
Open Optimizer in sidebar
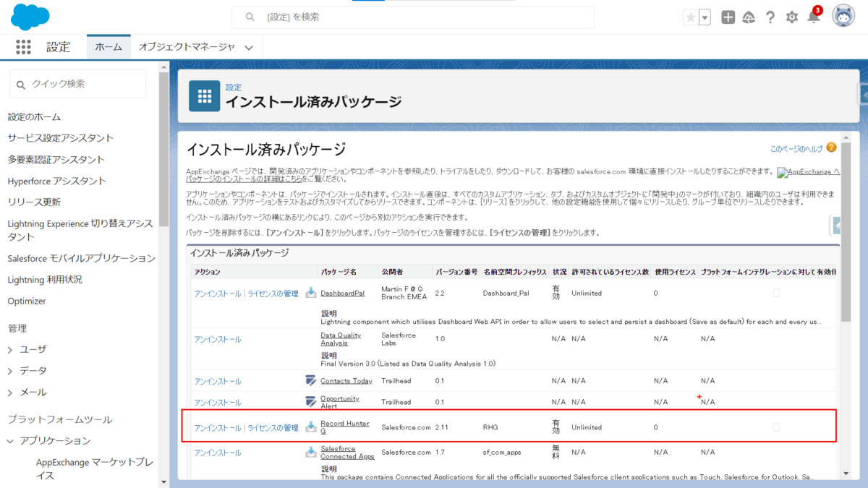[27, 301]
